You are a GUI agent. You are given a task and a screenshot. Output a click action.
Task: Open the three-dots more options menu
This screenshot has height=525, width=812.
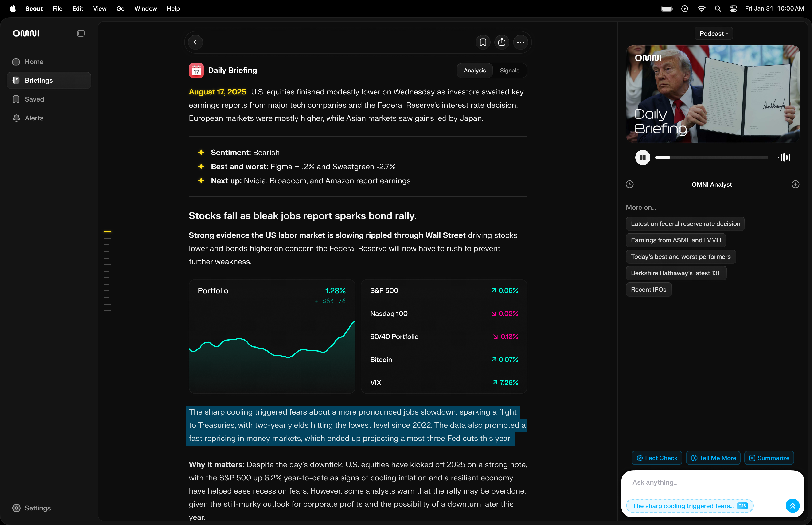[520, 42]
